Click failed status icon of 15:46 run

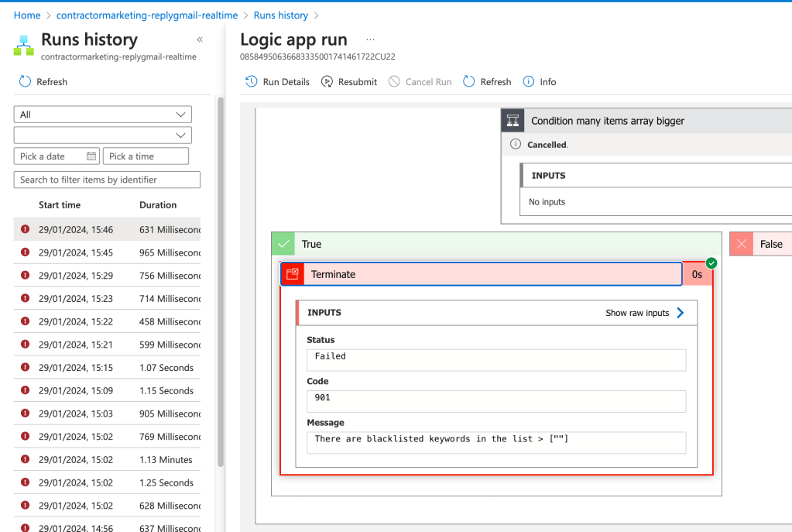(x=25, y=229)
